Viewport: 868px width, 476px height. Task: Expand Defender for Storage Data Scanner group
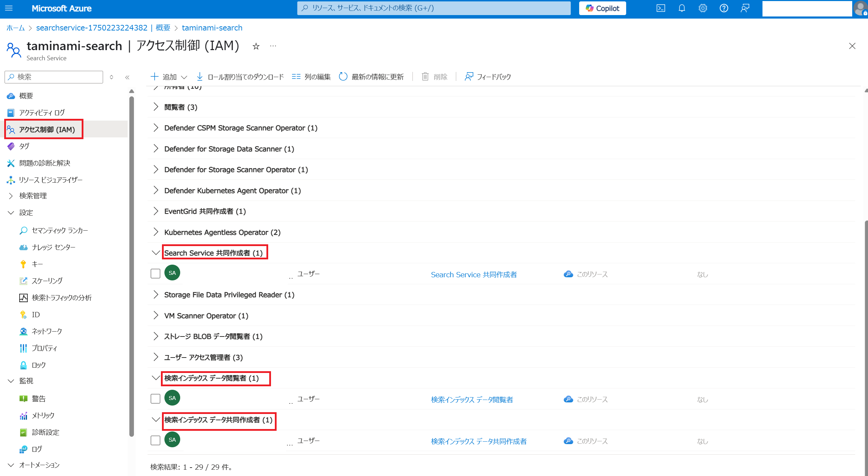click(x=156, y=149)
